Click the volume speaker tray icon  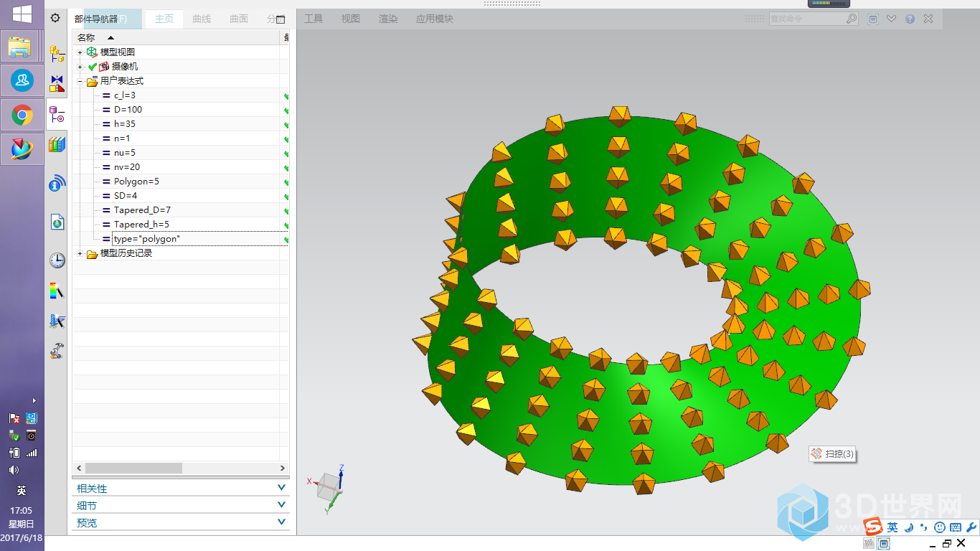click(x=14, y=470)
